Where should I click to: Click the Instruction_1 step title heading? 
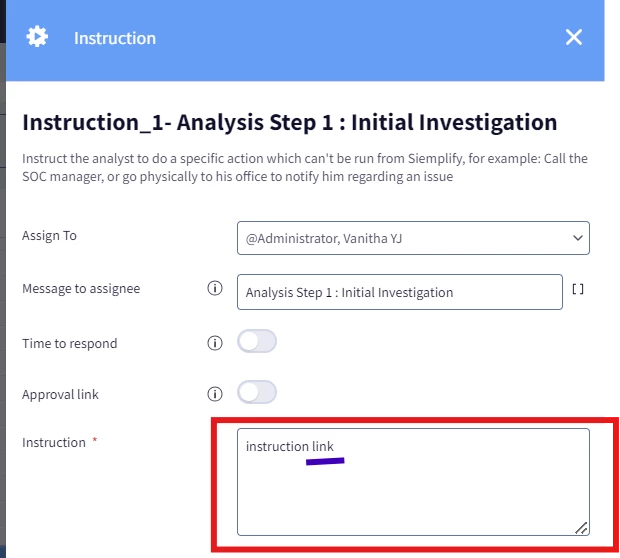[x=289, y=122]
